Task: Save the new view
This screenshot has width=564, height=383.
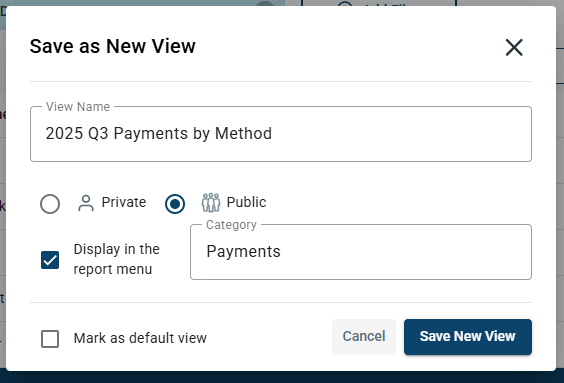Action: pos(468,337)
